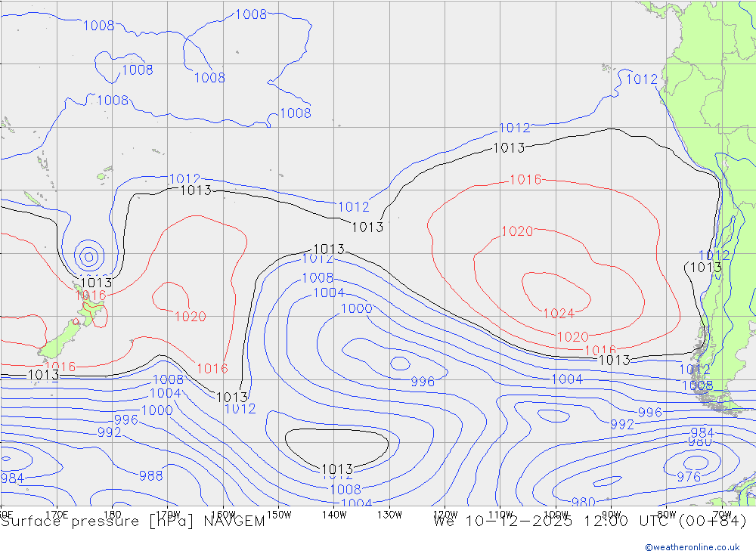Click the 180 longitude axis label
Image resolution: width=756 pixels, height=554 pixels.
[x=113, y=515]
